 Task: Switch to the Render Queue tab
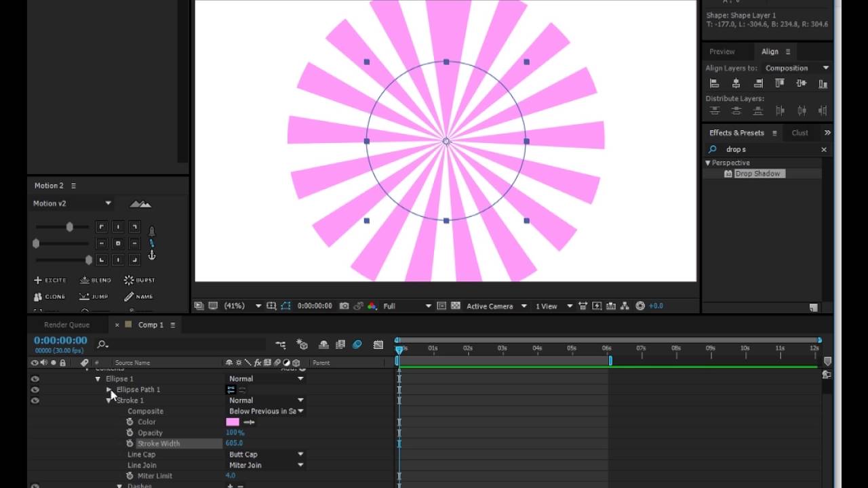pyautogui.click(x=66, y=325)
